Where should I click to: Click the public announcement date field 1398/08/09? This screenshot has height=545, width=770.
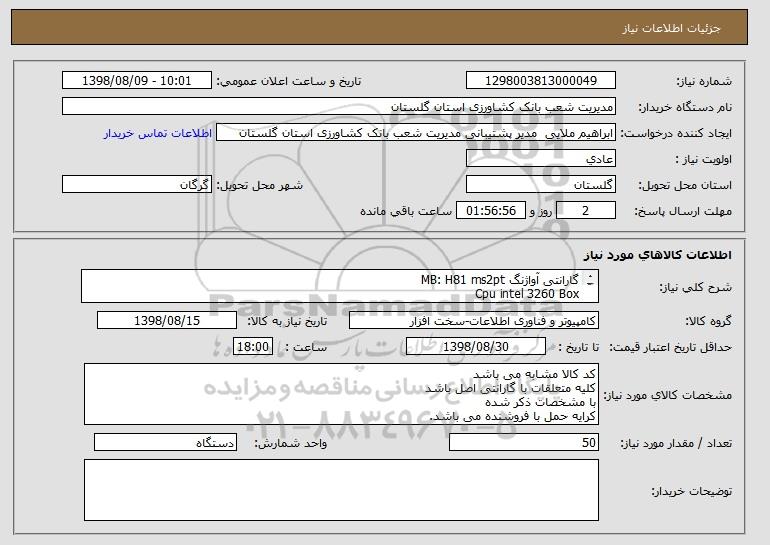point(137,81)
